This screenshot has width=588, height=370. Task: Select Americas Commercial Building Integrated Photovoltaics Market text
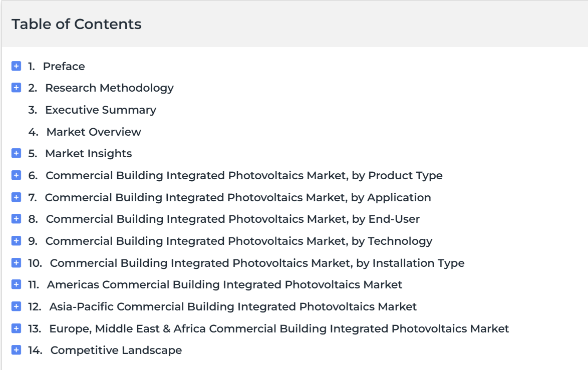[x=224, y=285]
